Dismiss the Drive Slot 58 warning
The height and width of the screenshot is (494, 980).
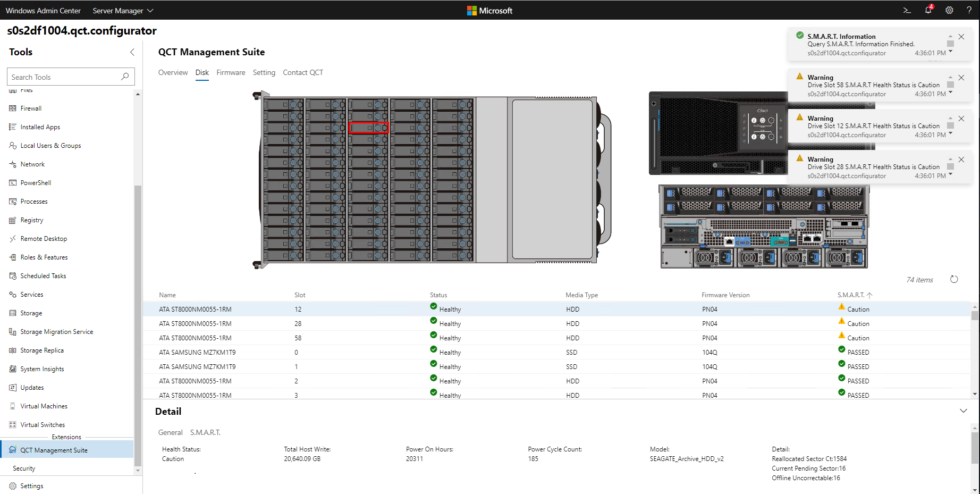point(961,78)
